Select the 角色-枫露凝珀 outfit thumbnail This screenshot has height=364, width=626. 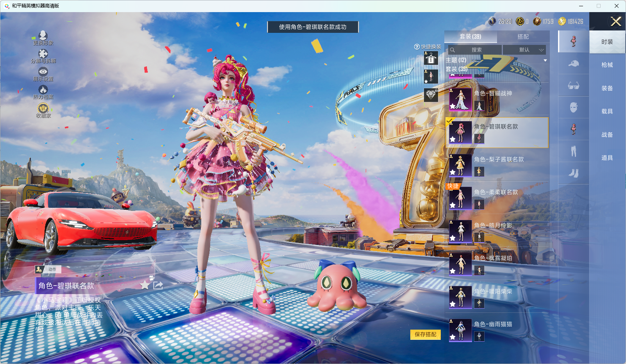pos(460,264)
